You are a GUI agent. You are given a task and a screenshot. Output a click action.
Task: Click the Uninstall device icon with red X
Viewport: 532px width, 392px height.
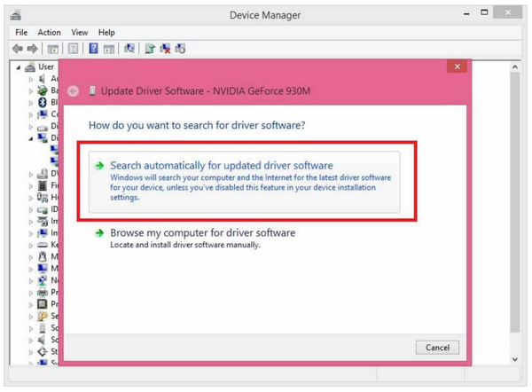click(x=165, y=48)
